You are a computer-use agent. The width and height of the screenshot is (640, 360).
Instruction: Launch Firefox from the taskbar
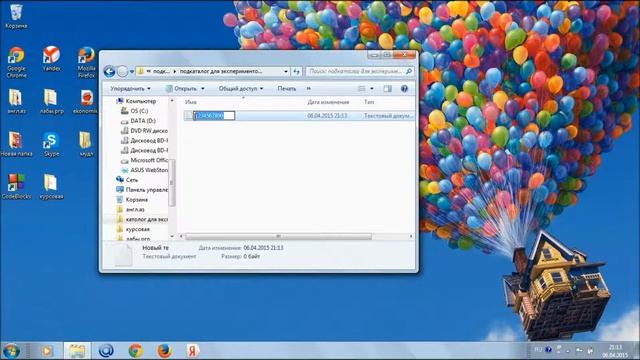[x=164, y=351]
